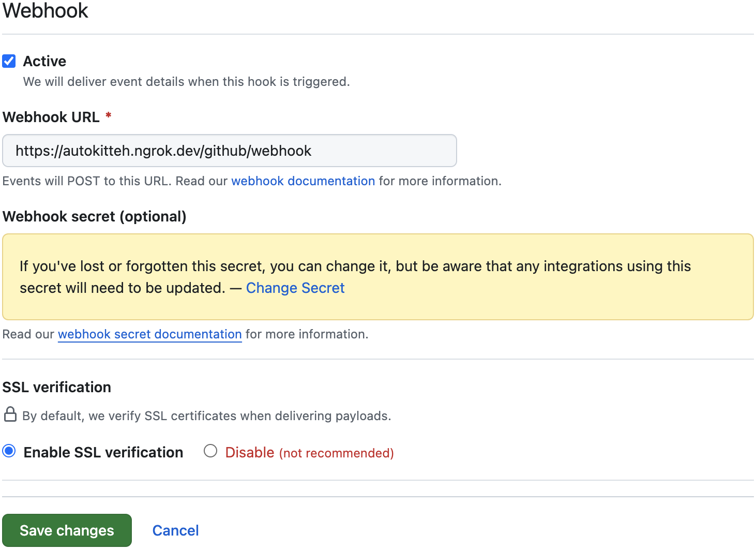Click the lock icon under SSL verification
Image resolution: width=756 pixels, height=549 pixels.
pyautogui.click(x=10, y=414)
